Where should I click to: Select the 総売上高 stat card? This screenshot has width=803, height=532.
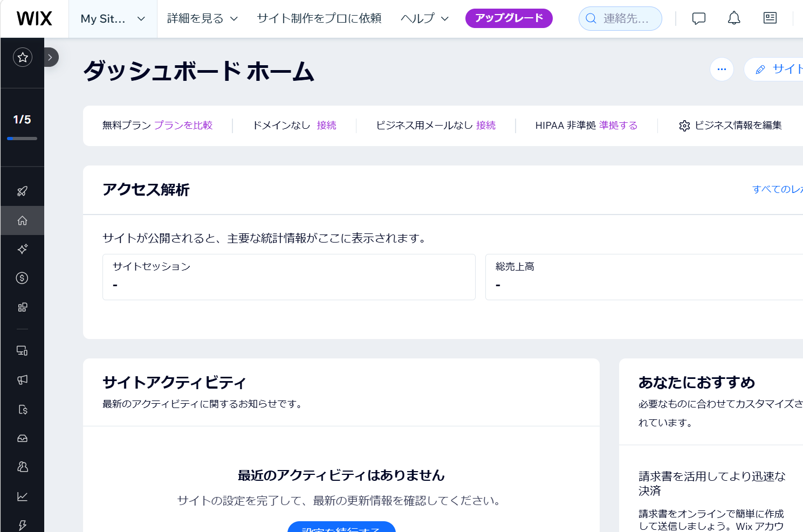[644, 277]
